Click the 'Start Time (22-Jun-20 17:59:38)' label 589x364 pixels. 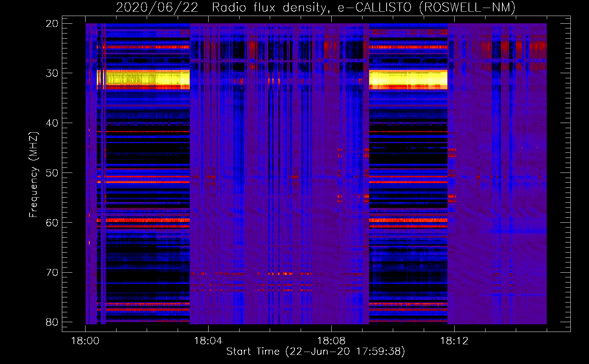point(316,352)
